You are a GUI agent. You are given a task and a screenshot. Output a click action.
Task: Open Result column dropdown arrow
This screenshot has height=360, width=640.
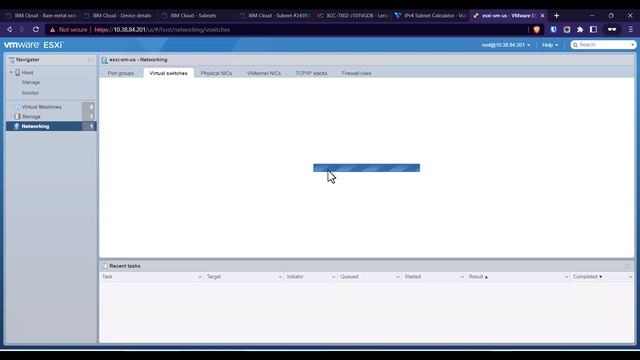[x=566, y=277]
